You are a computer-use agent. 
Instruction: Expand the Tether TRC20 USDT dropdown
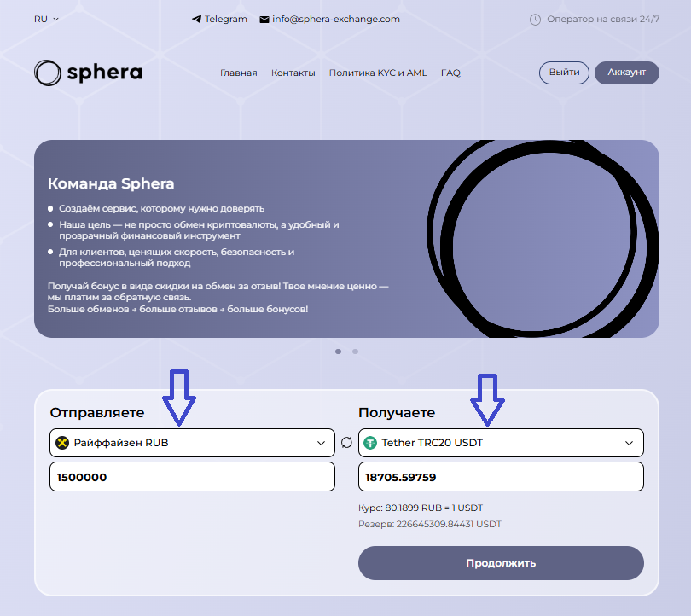[630, 443]
